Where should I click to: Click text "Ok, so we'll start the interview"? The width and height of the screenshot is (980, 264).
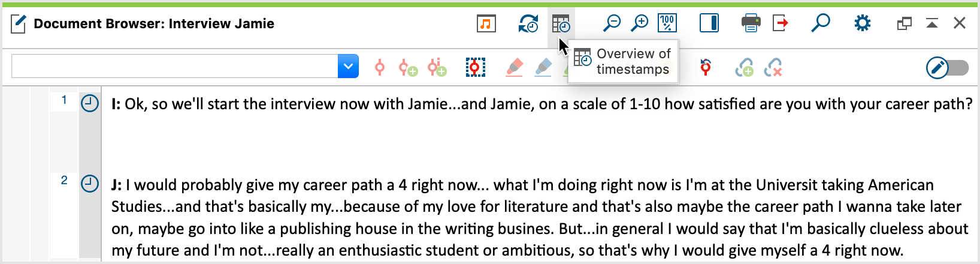229,104
